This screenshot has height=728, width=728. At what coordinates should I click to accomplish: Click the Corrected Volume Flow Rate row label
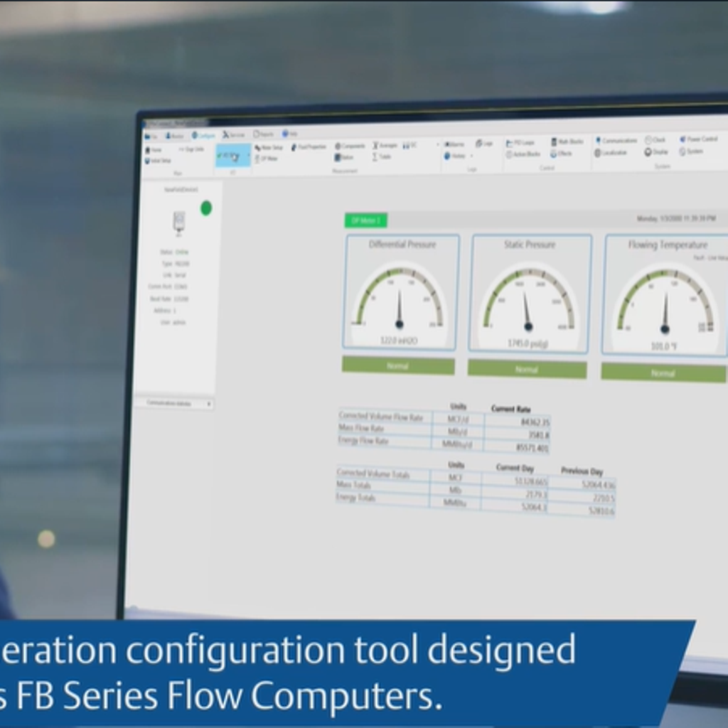click(x=381, y=417)
